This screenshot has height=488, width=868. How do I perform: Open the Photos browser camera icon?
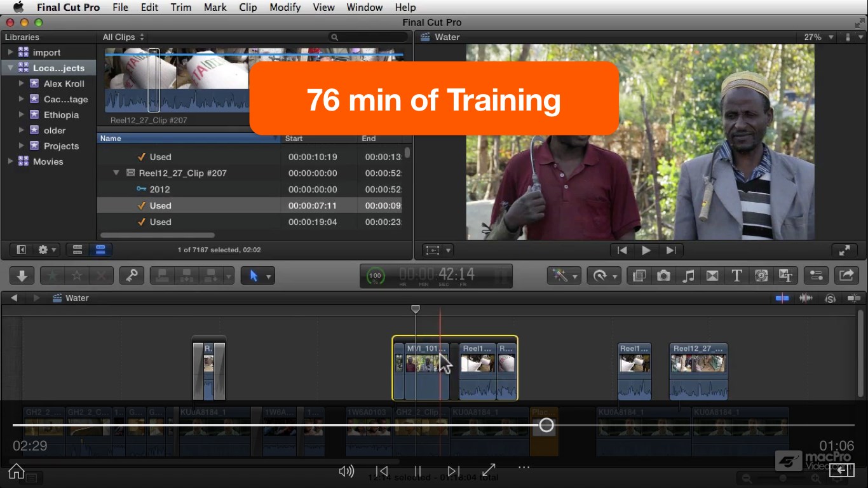[x=663, y=276]
